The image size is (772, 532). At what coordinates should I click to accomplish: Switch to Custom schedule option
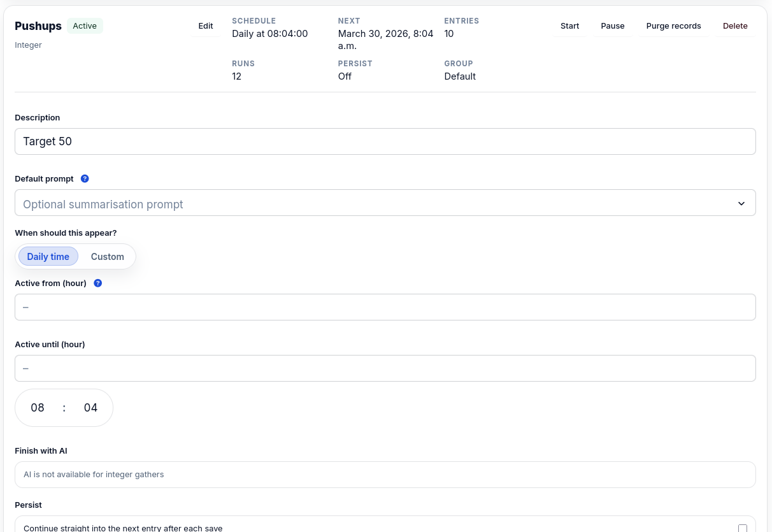click(108, 256)
